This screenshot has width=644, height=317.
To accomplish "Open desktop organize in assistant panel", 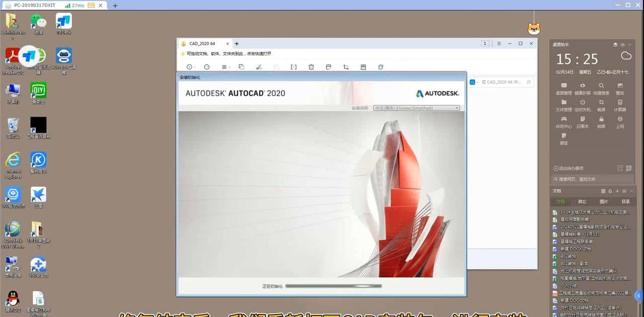I will point(563,89).
